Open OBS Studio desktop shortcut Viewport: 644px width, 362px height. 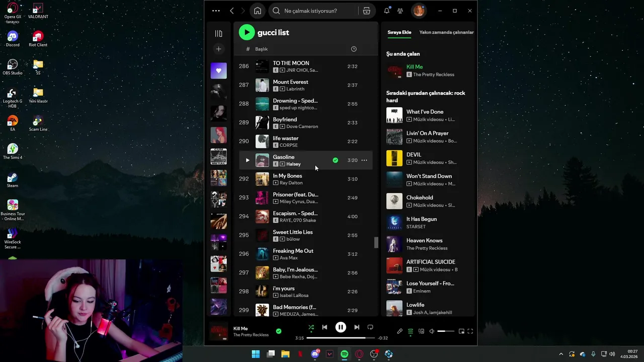(13, 67)
